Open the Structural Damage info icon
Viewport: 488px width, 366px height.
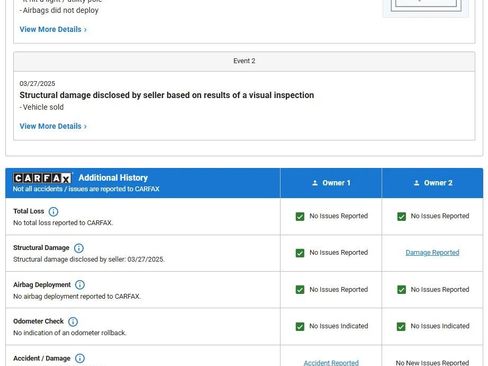[x=79, y=248]
